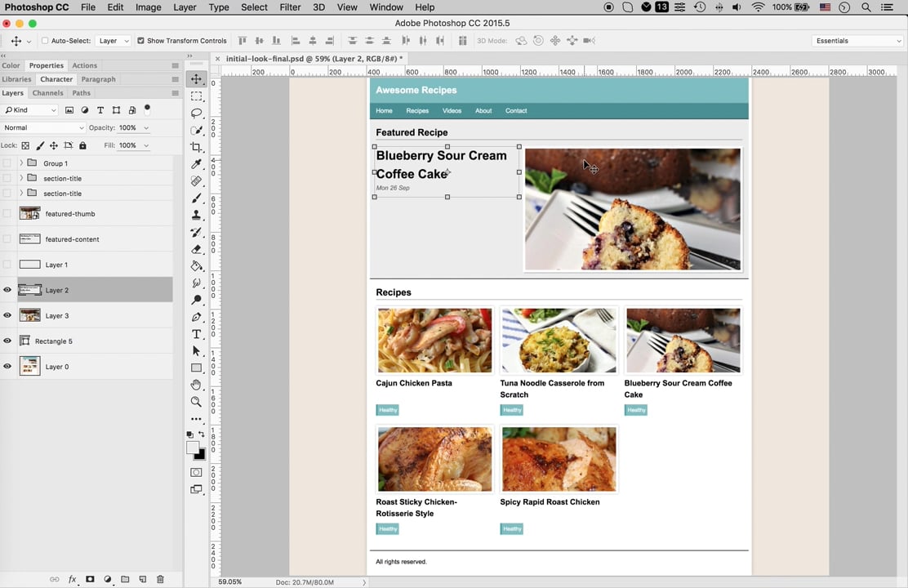Toggle Quick Mask mode

[x=196, y=473]
